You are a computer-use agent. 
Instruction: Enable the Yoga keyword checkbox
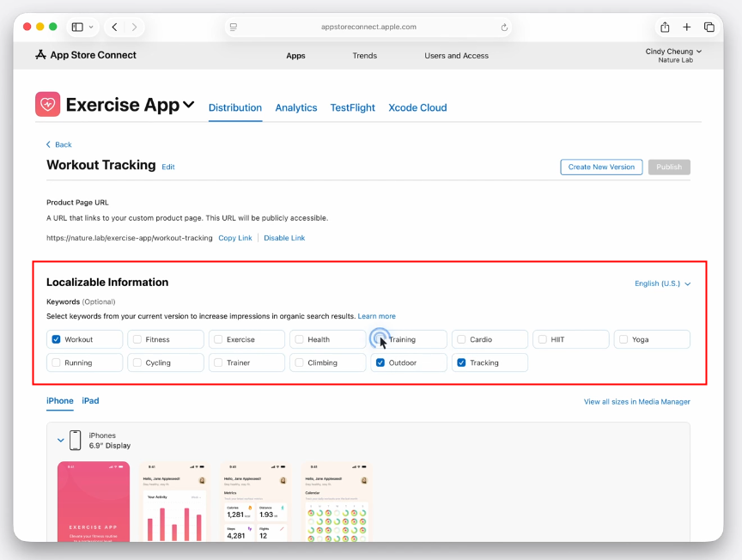(x=623, y=339)
